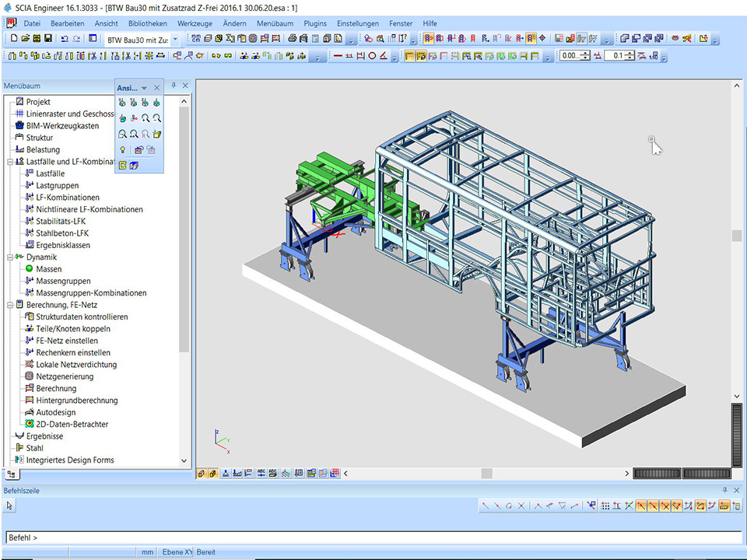Click the Print icon in toolbar
This screenshot has height=560, width=747.
[x=292, y=39]
